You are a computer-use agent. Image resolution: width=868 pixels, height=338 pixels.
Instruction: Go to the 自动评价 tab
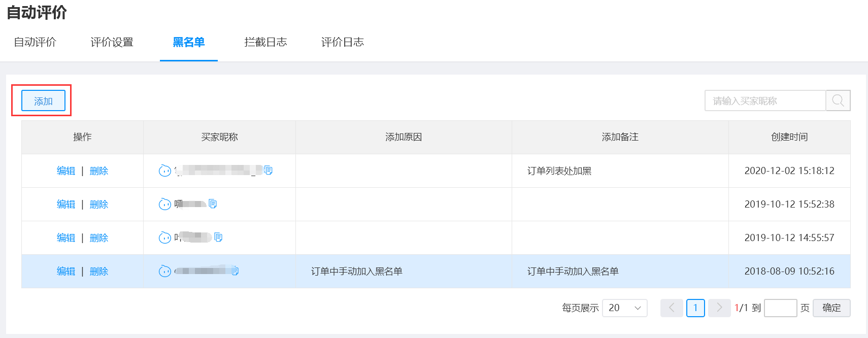(x=35, y=42)
